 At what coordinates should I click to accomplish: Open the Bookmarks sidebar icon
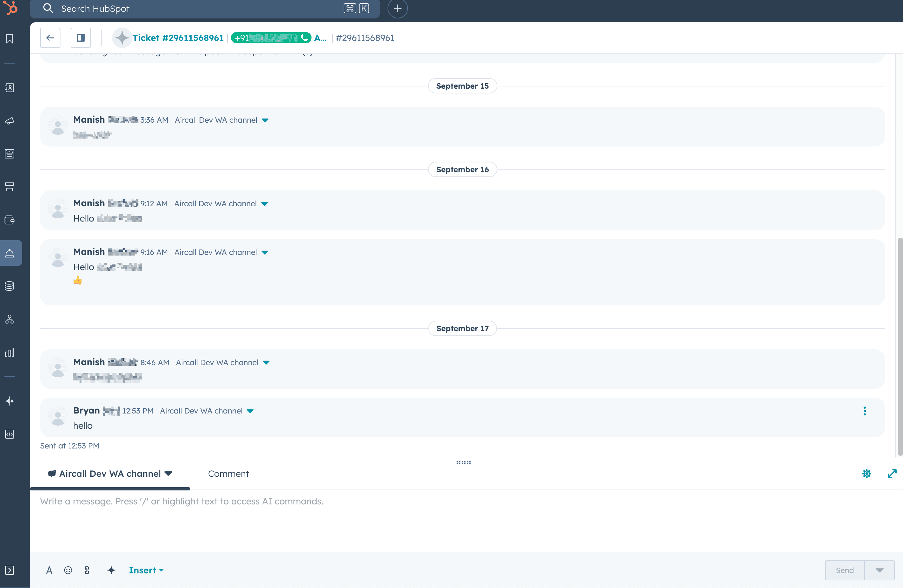pyautogui.click(x=10, y=39)
